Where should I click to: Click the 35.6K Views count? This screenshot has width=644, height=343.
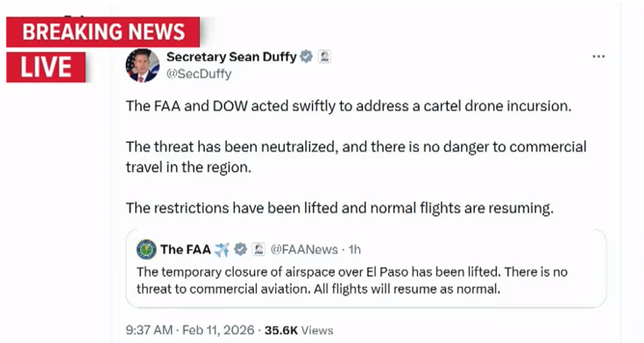pos(299,330)
